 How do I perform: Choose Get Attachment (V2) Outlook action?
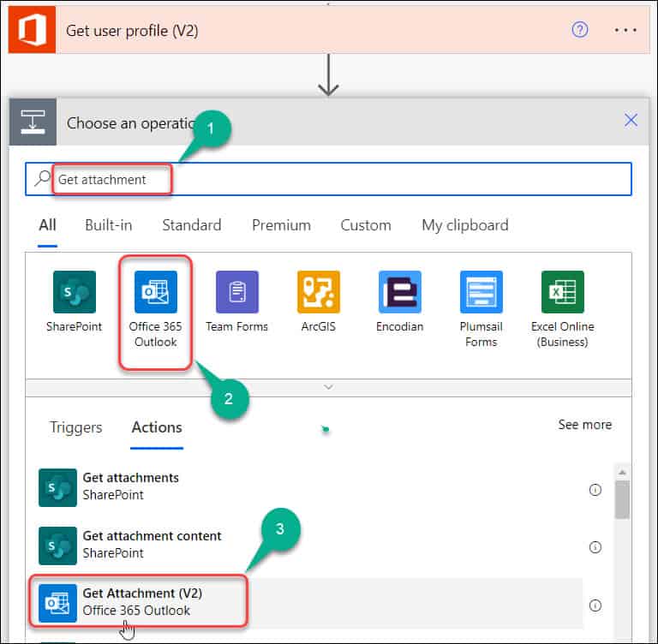click(310, 603)
